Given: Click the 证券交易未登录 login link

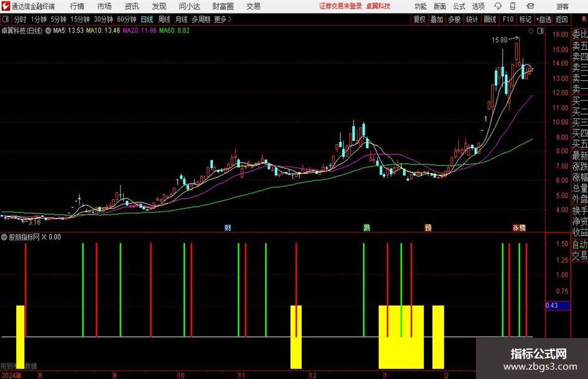Looking at the screenshot, I should pyautogui.click(x=340, y=6).
